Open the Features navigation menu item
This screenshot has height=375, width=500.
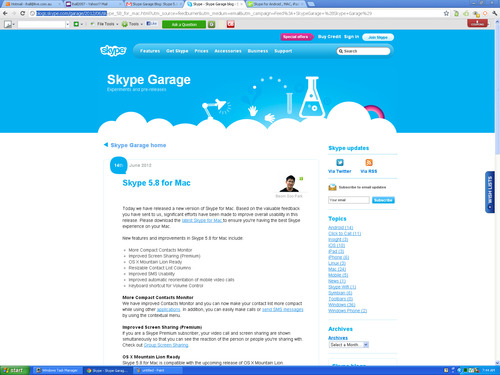(150, 51)
